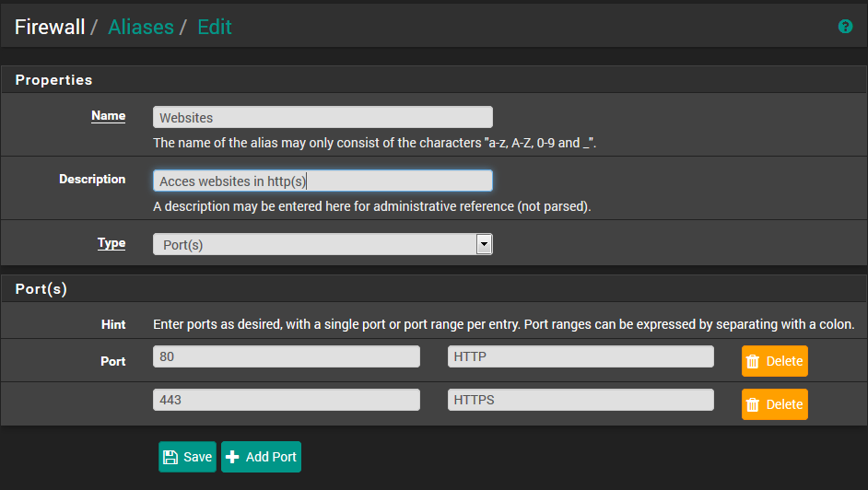The width and height of the screenshot is (868, 490).
Task: Open the Type dropdown showing Port(s)
Action: pos(313,244)
